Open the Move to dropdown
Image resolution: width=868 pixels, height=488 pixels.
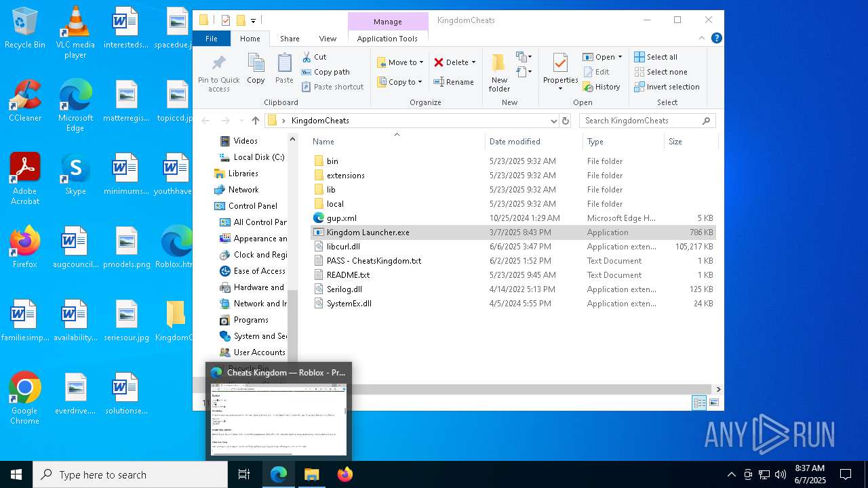pyautogui.click(x=400, y=62)
